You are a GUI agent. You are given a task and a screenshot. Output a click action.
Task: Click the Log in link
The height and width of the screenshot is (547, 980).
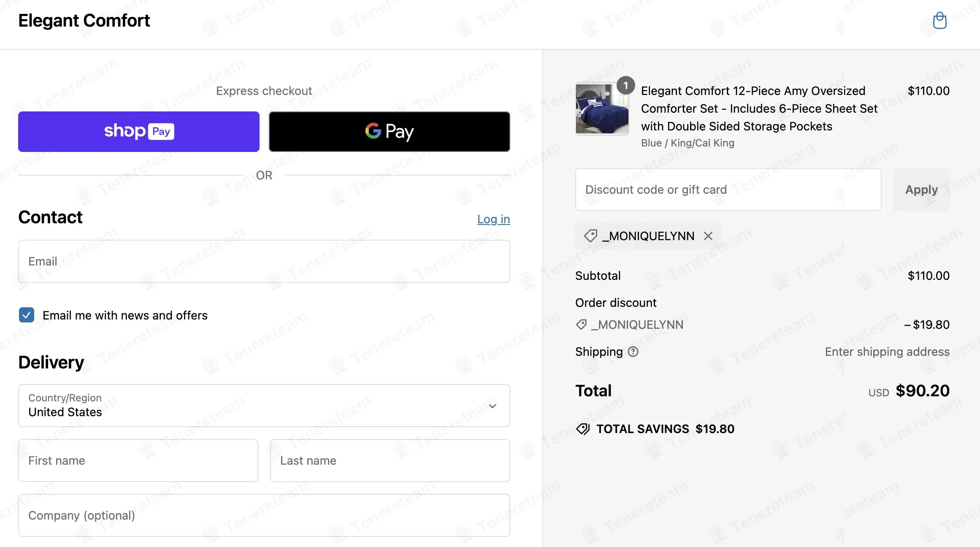[x=493, y=219]
